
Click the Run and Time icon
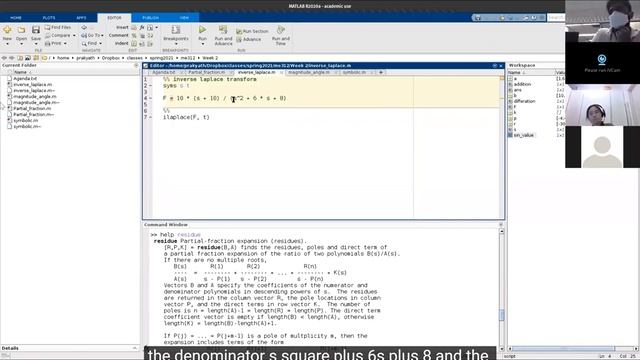click(280, 30)
